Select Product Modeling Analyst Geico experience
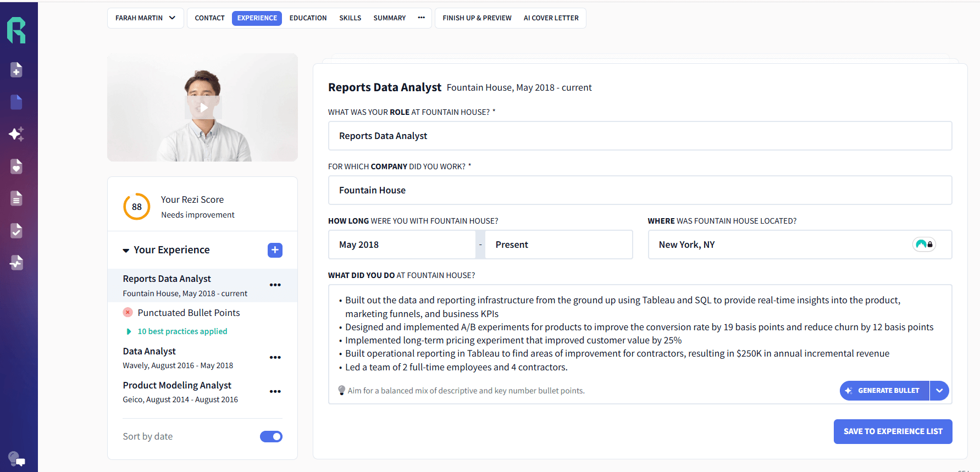980x472 pixels. [180, 392]
